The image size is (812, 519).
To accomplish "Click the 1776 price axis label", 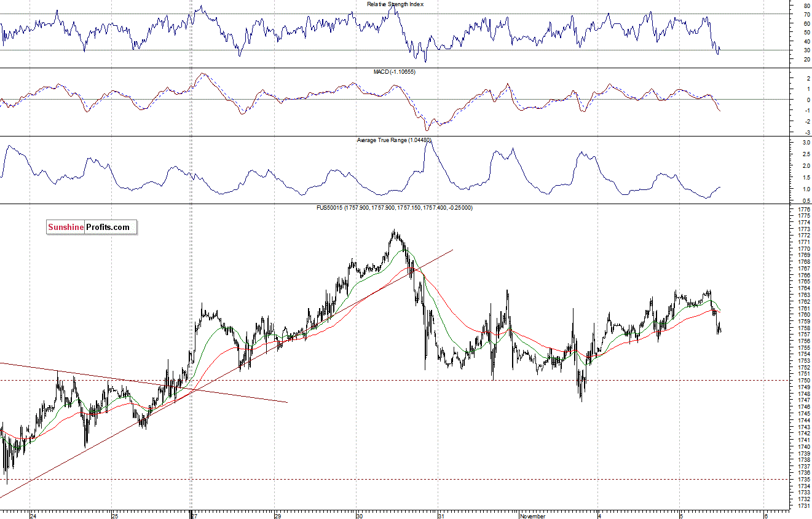I will coord(803,209).
